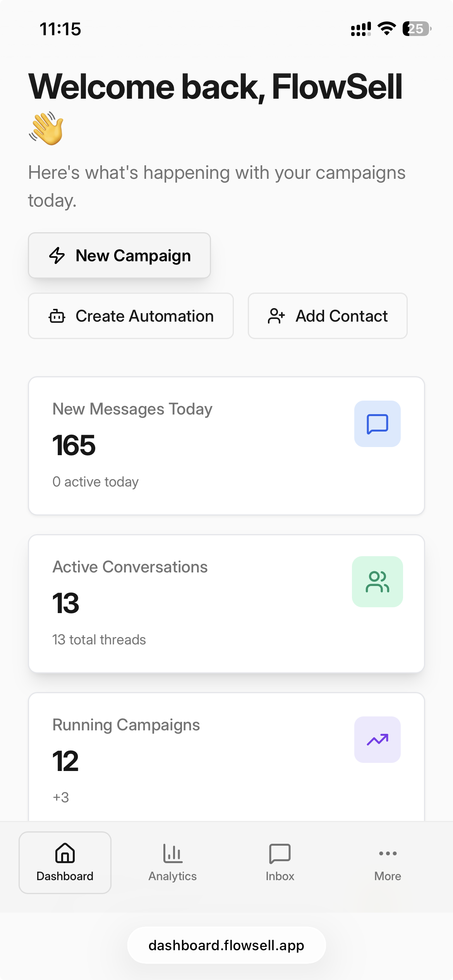
Task: Select the New Messages Today label
Action: coord(132,409)
